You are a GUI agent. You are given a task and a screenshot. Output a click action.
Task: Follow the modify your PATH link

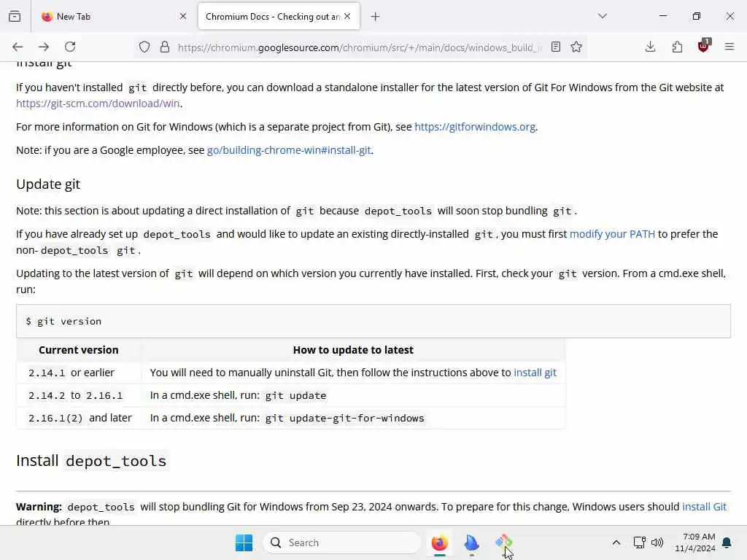pyautogui.click(x=612, y=234)
